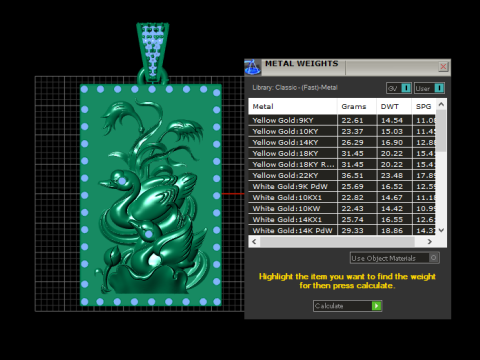Click the 36.51 grams value
Screen dimensions: 480x360
point(352,175)
